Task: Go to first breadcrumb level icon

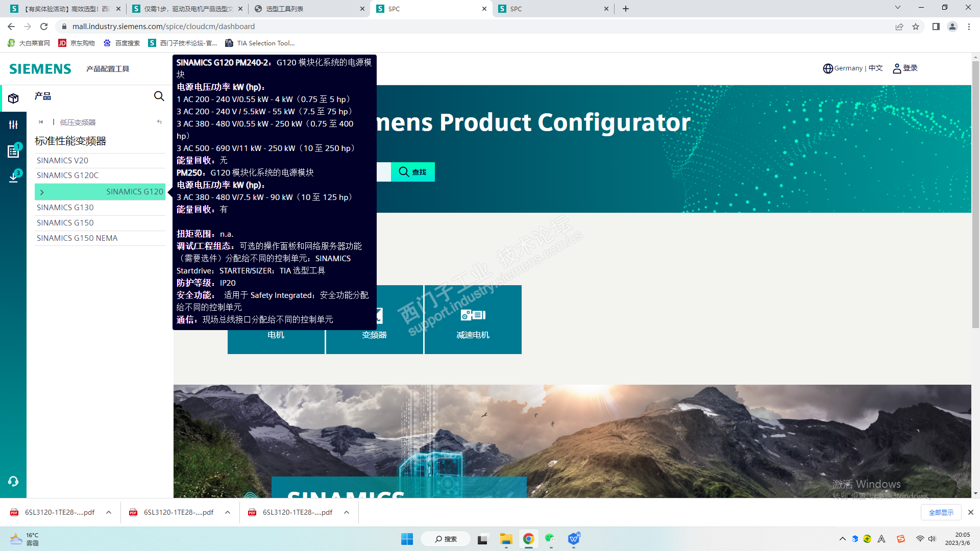Action: click(41, 122)
